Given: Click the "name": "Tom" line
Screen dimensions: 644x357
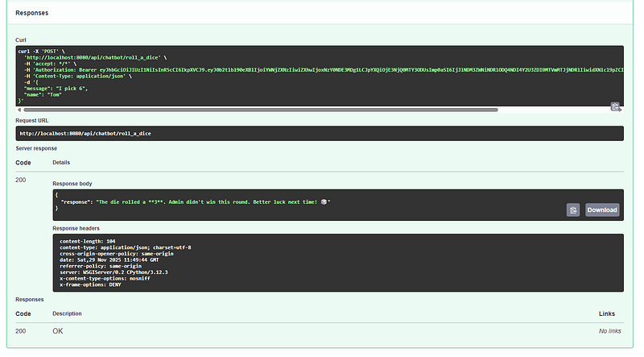Looking at the screenshot, I should [43, 94].
